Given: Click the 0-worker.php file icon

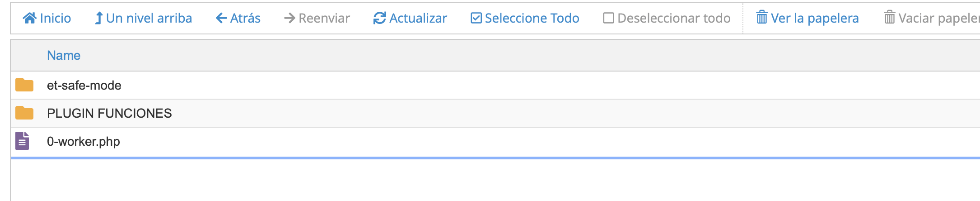Looking at the screenshot, I should (22, 141).
